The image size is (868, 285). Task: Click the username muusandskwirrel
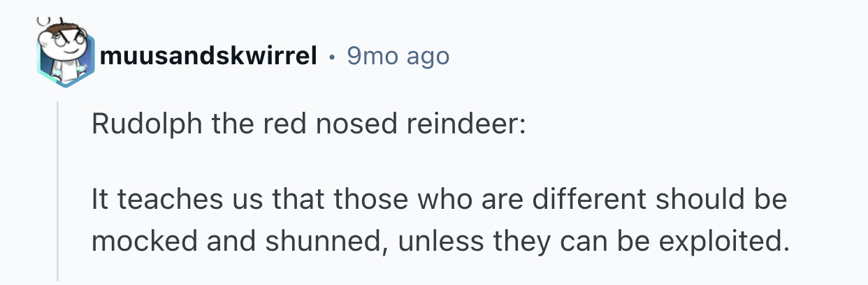(209, 56)
